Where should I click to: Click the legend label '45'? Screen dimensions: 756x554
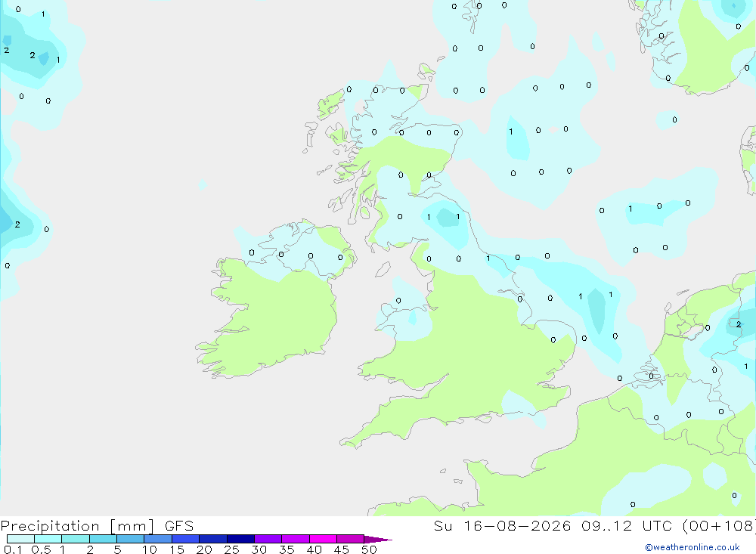(342, 549)
